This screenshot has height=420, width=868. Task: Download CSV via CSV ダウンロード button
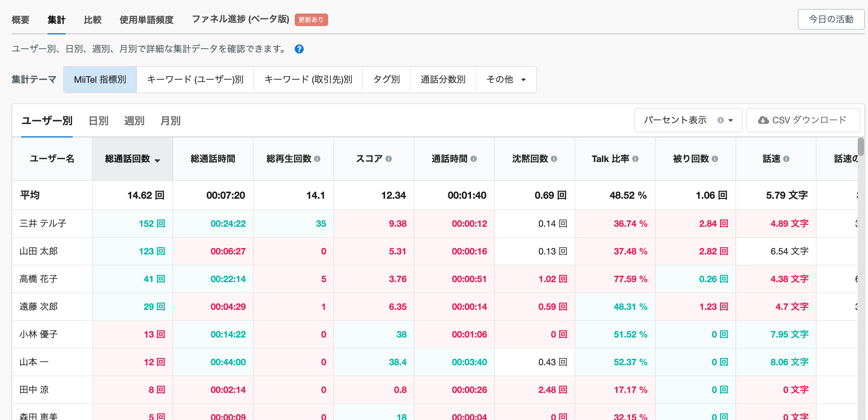[x=803, y=120]
